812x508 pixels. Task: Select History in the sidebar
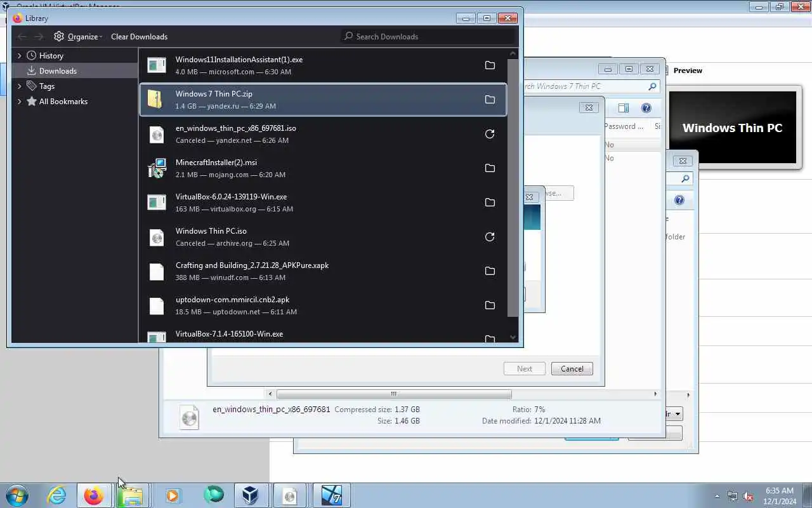[51, 56]
